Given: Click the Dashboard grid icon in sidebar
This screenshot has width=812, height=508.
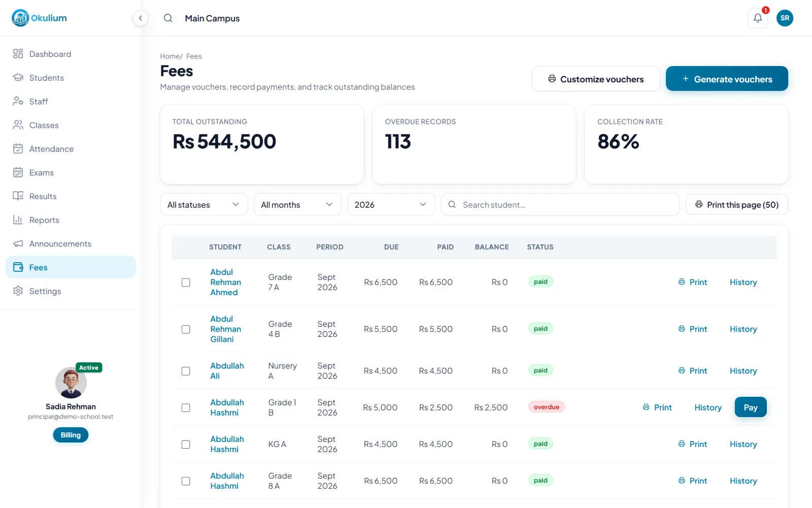Looking at the screenshot, I should coord(18,54).
